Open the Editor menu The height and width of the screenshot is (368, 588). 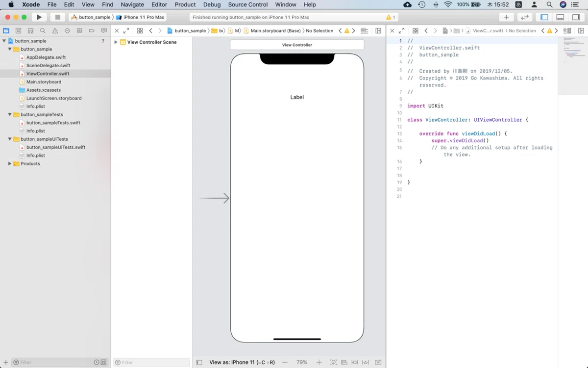pos(159,4)
